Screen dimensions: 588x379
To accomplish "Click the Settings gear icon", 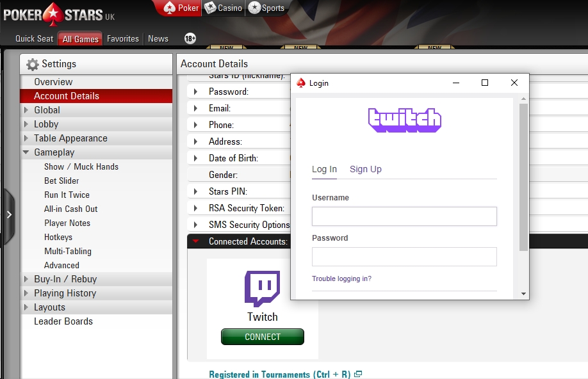I will click(33, 65).
